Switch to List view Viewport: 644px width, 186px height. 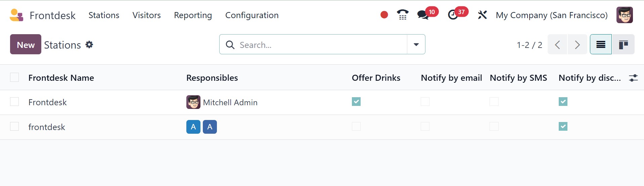point(601,45)
